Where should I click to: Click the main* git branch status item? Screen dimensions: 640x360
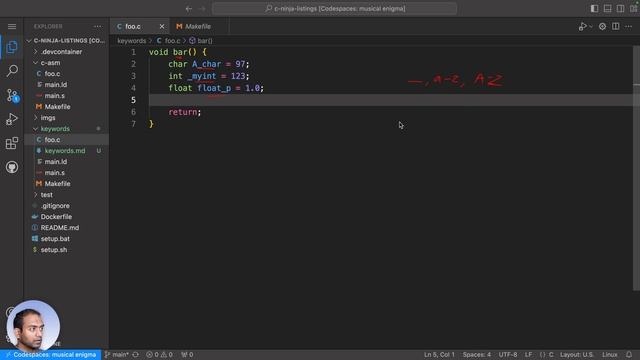point(116,355)
